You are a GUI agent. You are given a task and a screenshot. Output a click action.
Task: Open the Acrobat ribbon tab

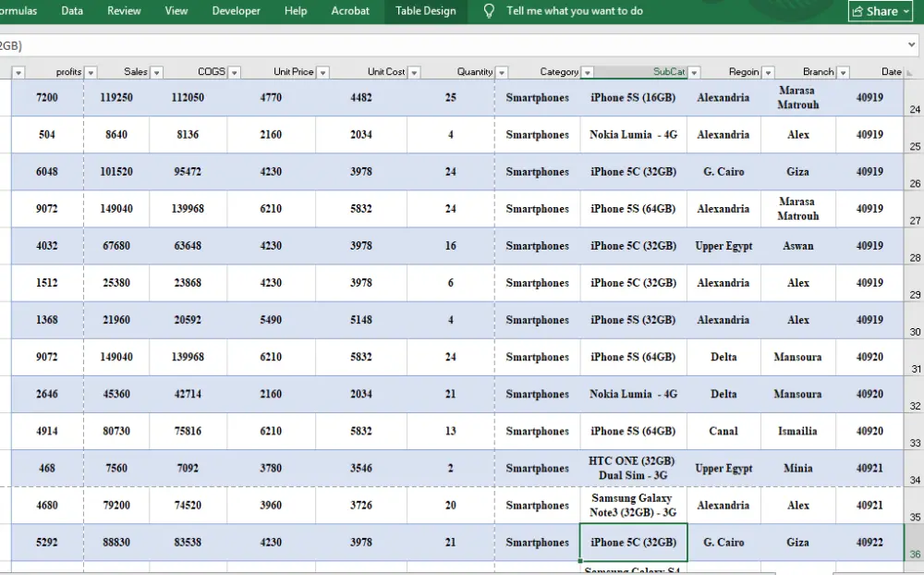(350, 10)
